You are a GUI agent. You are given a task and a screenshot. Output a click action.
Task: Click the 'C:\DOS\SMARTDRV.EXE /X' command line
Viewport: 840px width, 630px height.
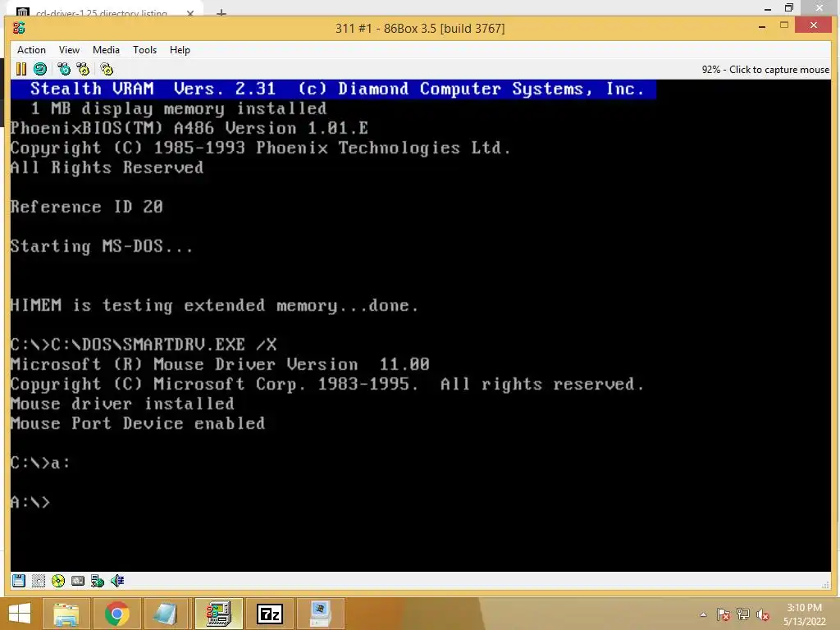coord(144,345)
